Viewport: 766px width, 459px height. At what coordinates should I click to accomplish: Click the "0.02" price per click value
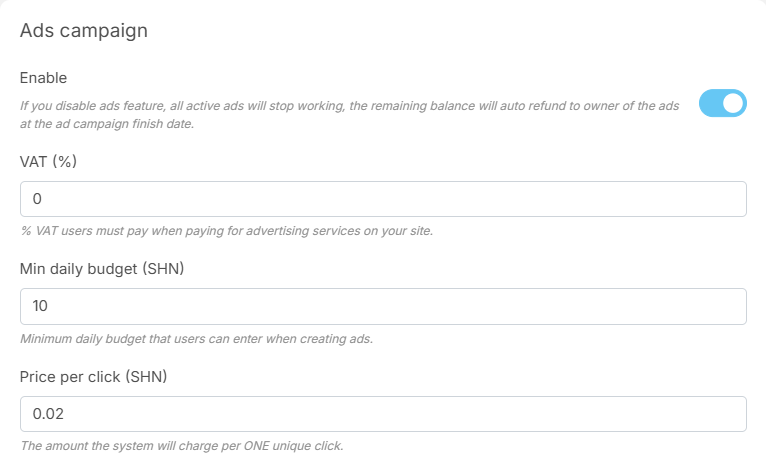coord(48,414)
